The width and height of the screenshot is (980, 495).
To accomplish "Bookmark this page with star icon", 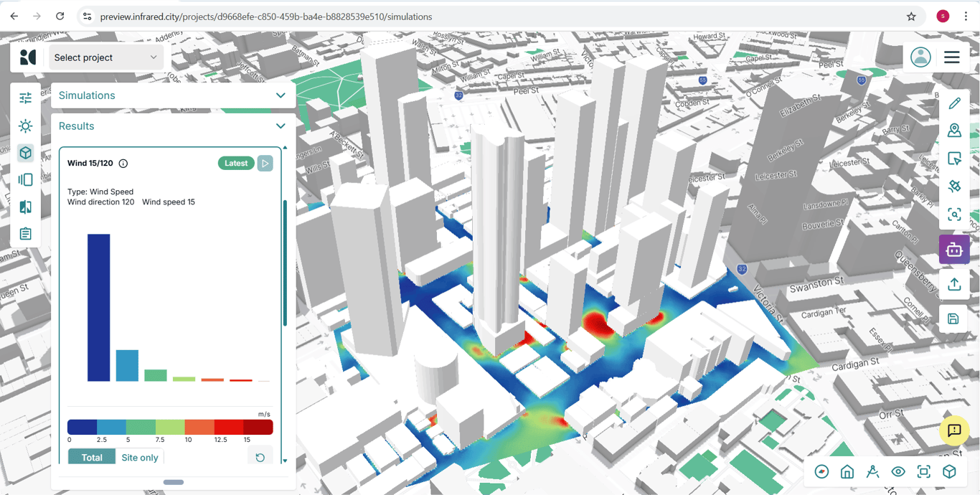I will 911,16.
